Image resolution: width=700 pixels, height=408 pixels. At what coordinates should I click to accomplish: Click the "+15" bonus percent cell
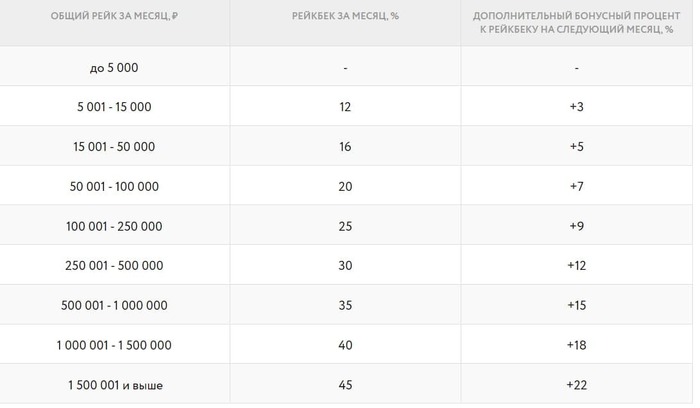click(576, 305)
